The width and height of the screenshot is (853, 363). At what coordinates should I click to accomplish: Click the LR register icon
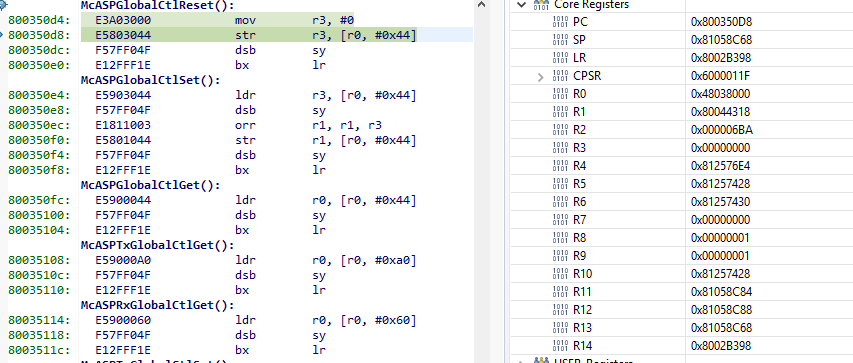pos(560,58)
